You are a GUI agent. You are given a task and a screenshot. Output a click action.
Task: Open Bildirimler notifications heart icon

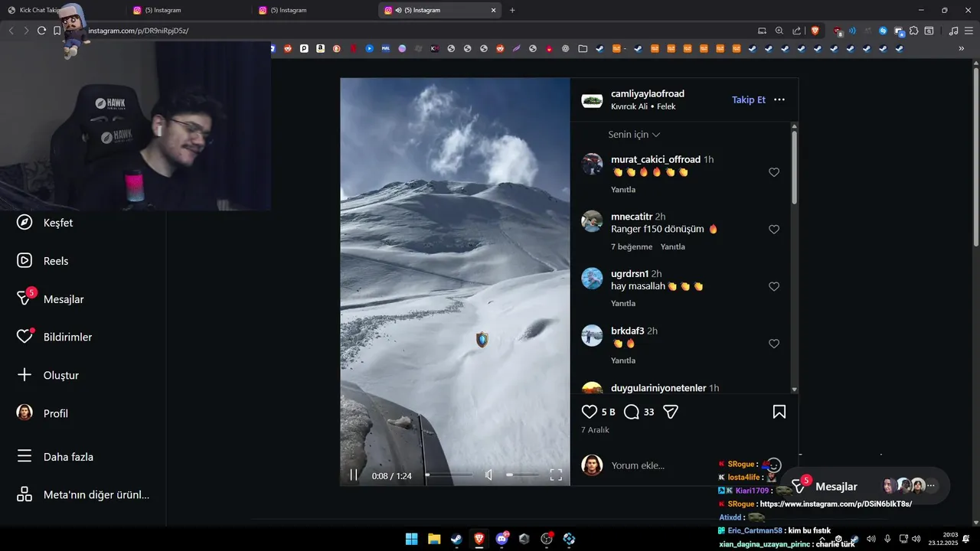click(x=24, y=337)
